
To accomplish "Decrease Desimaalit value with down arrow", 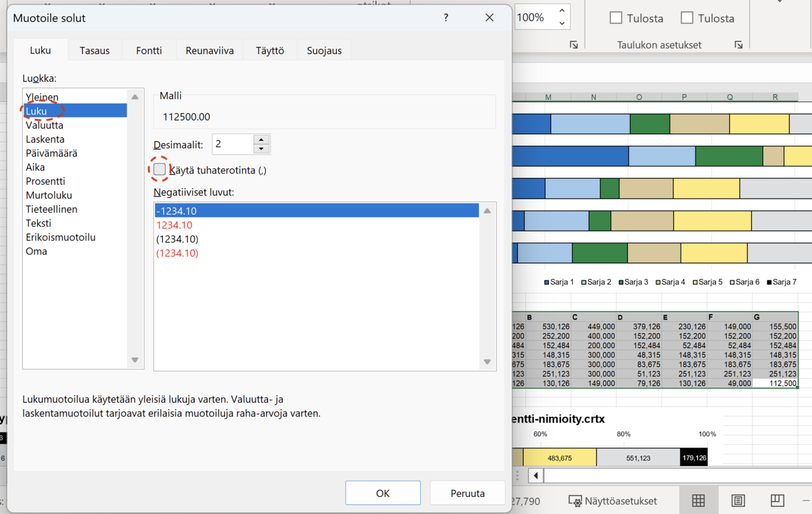I will tap(261, 149).
